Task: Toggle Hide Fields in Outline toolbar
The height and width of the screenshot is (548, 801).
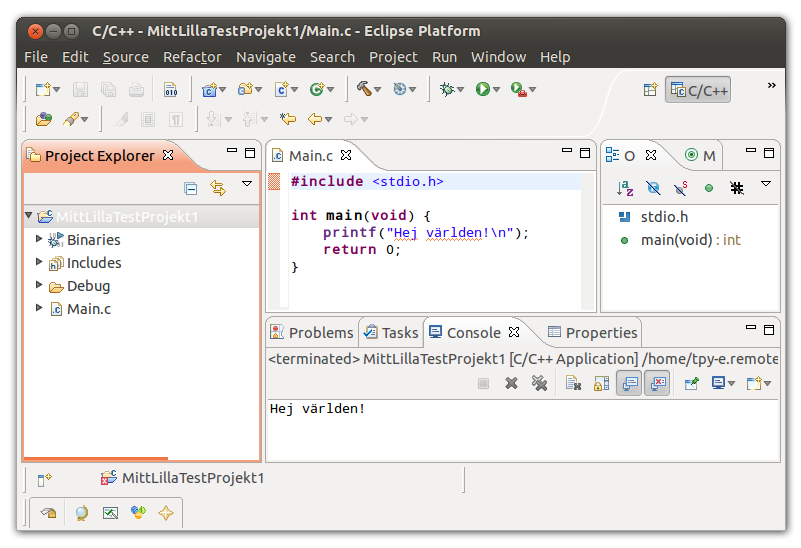Action: 653,188
